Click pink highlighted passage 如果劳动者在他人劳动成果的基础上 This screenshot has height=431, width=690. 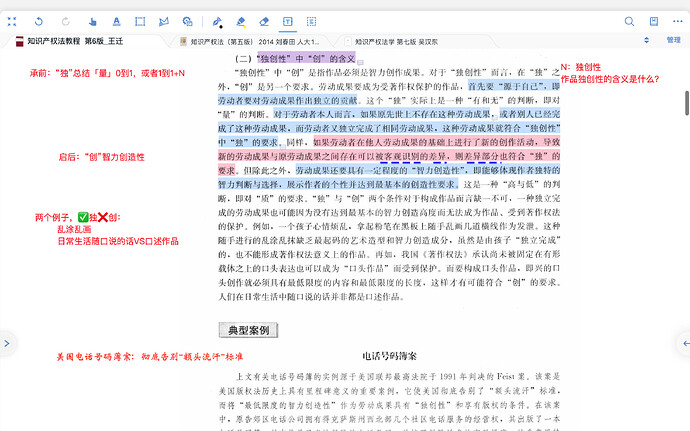point(389,156)
